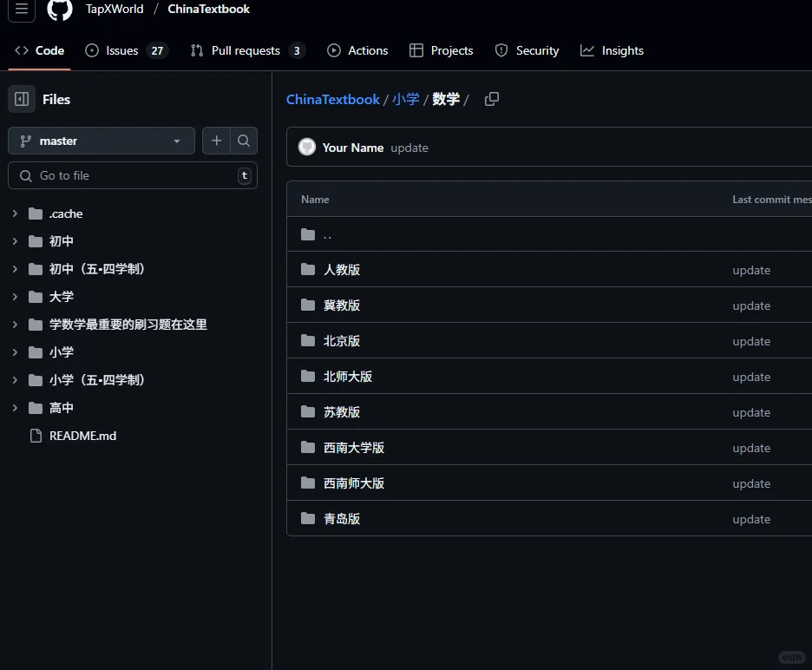The image size is (812, 670).
Task: Click the Issues count badge 27
Action: (157, 50)
